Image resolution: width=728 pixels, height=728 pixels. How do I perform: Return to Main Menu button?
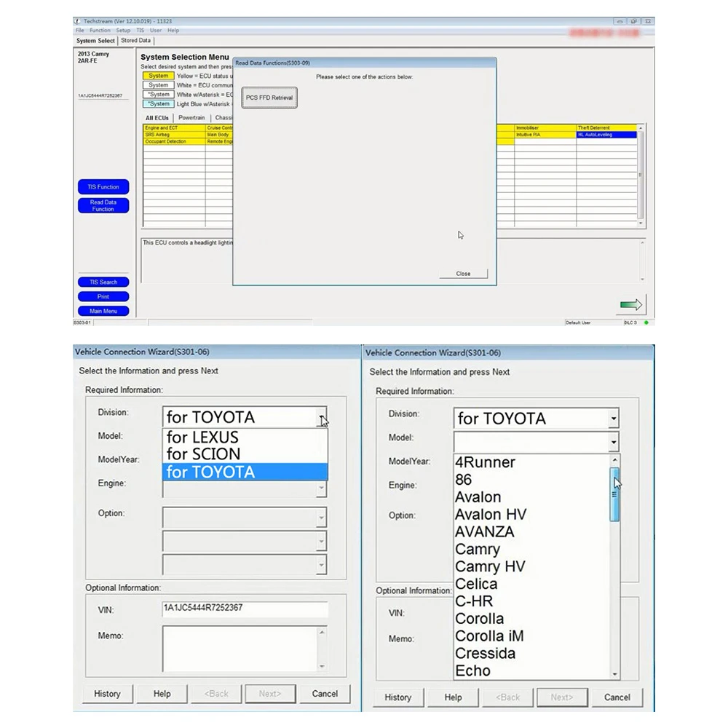pyautogui.click(x=103, y=311)
